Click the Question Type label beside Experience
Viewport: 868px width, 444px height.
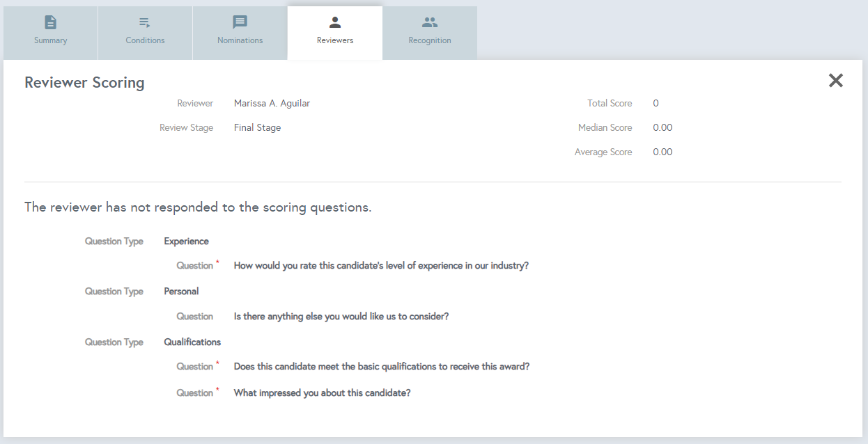[114, 241]
